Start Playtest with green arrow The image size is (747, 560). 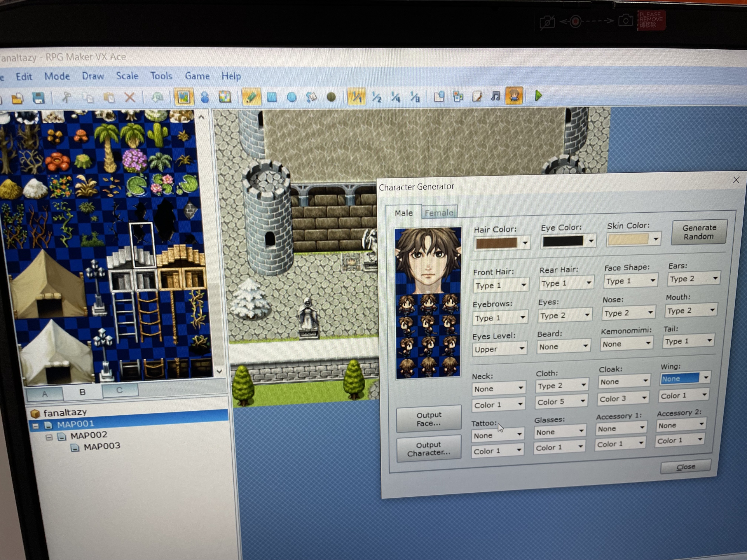pyautogui.click(x=538, y=96)
